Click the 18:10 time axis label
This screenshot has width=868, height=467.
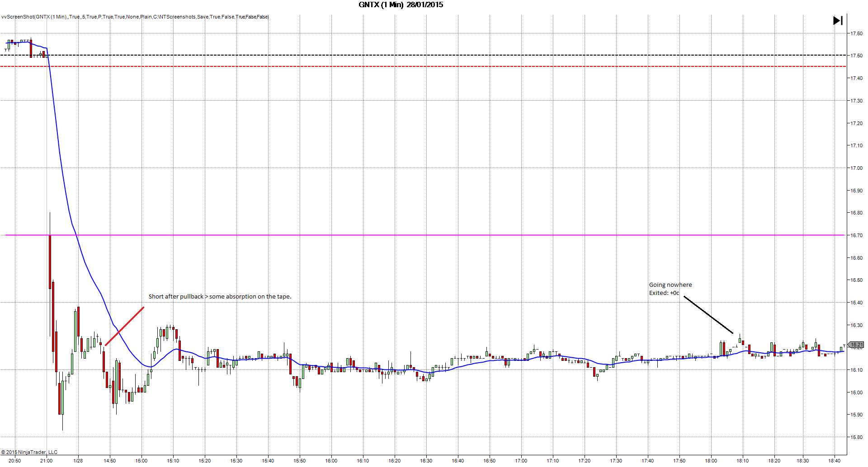pos(743,461)
